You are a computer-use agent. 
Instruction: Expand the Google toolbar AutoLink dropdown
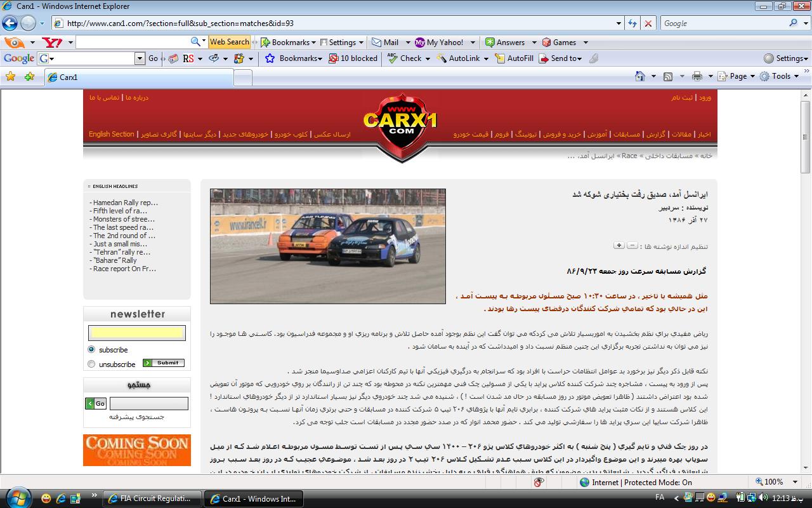click(486, 58)
